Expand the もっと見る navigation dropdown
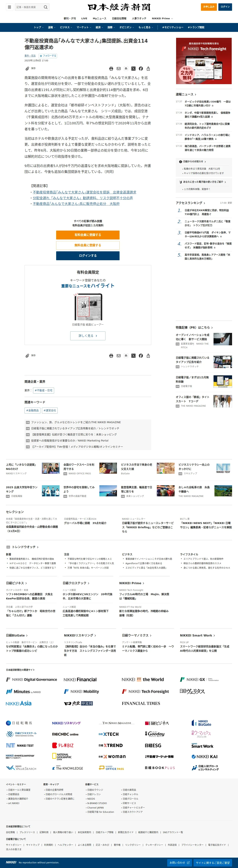 [146, 27]
